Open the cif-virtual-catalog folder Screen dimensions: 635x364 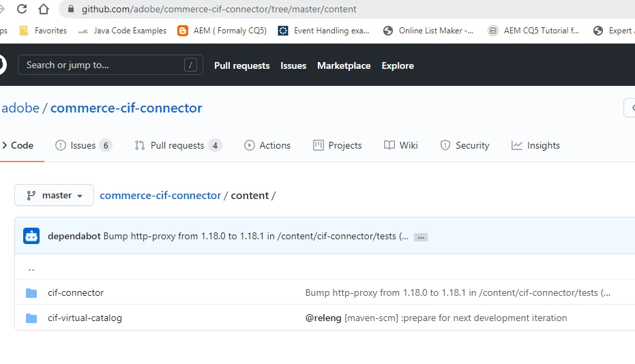click(85, 318)
